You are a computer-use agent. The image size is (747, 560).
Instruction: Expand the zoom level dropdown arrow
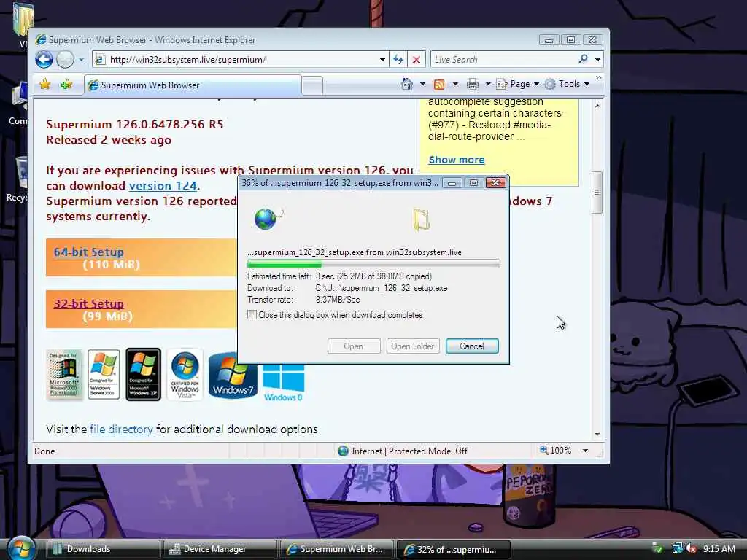point(586,451)
